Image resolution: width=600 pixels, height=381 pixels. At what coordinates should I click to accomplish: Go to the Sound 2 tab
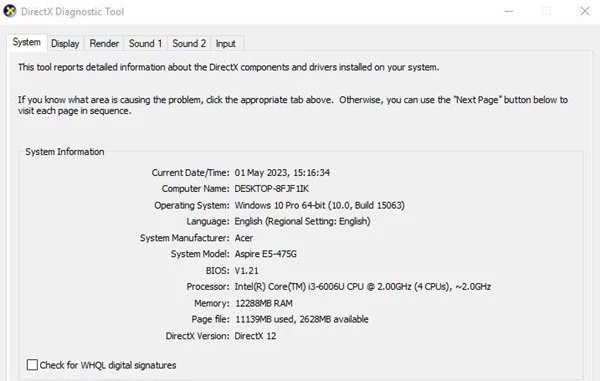[189, 44]
